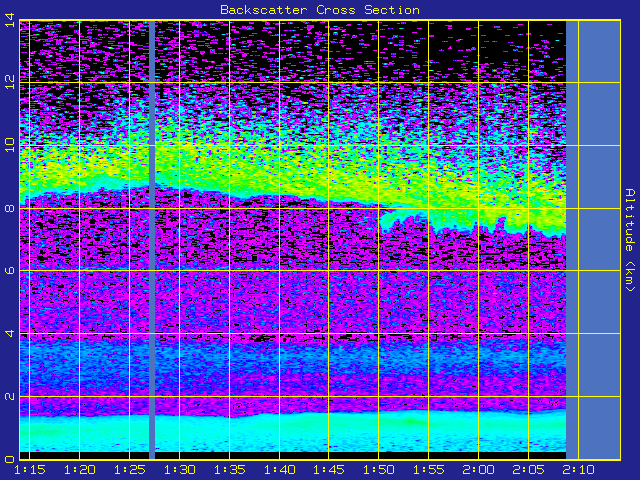Viewport: 640px width, 480px height.
Task: Click the 2:00 time axis label
Action: click(478, 469)
